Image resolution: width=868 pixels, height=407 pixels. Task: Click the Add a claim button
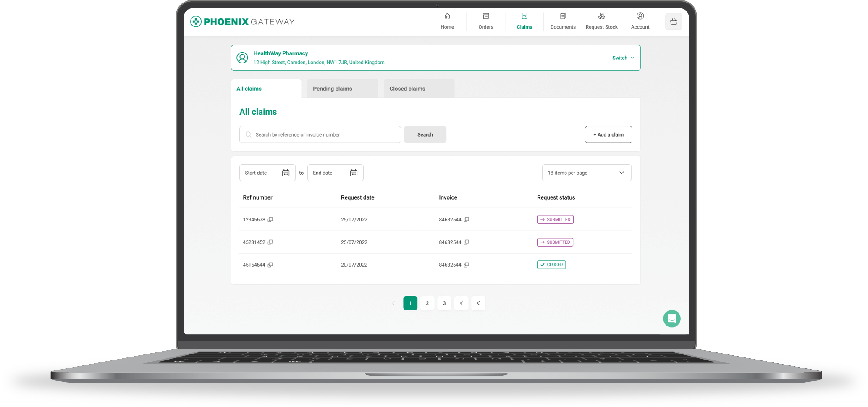click(608, 135)
